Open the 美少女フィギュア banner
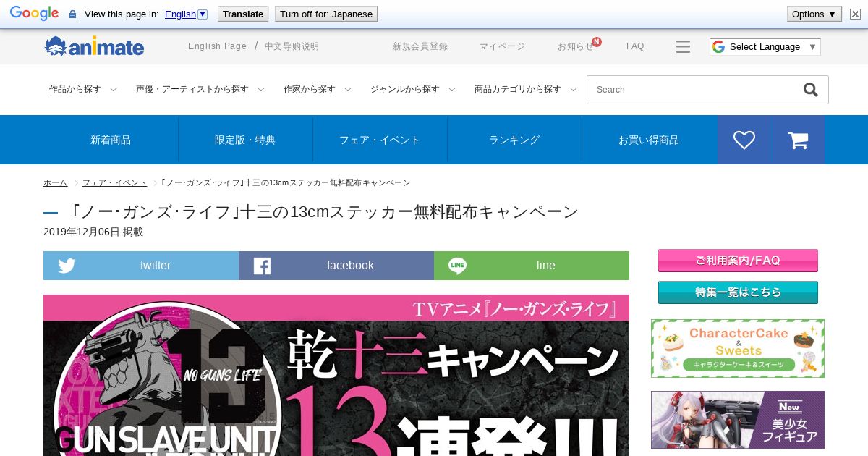This screenshot has height=456, width=868. (738, 420)
